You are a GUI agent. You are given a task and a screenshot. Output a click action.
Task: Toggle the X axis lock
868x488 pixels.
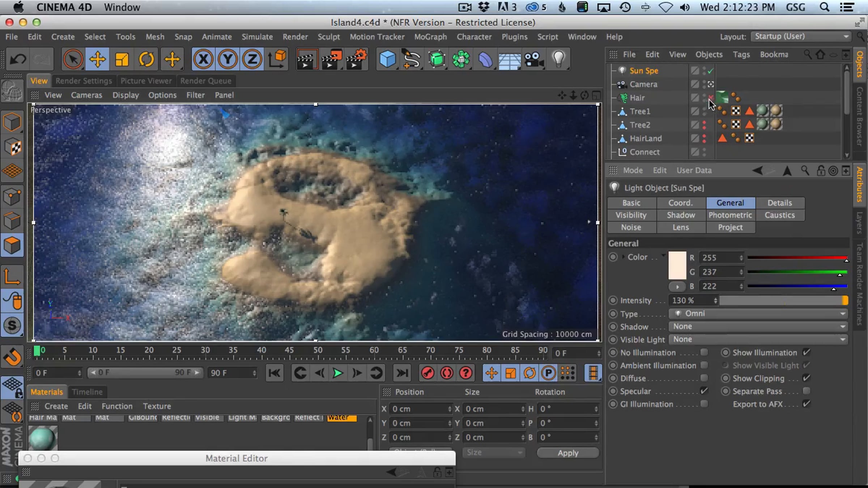pos(203,59)
